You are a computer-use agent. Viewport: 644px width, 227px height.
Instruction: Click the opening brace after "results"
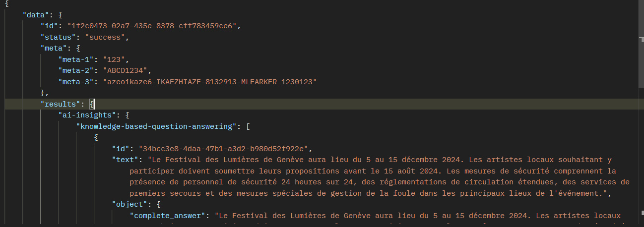pos(92,104)
